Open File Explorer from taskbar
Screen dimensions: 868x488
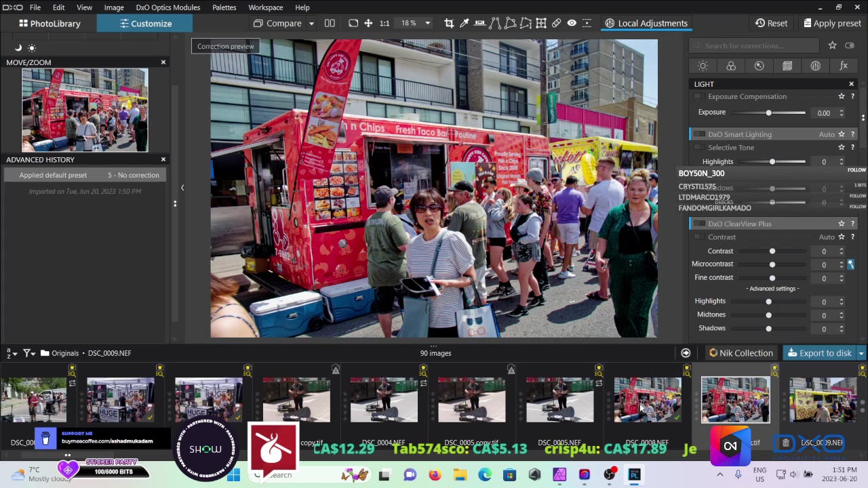[460, 475]
